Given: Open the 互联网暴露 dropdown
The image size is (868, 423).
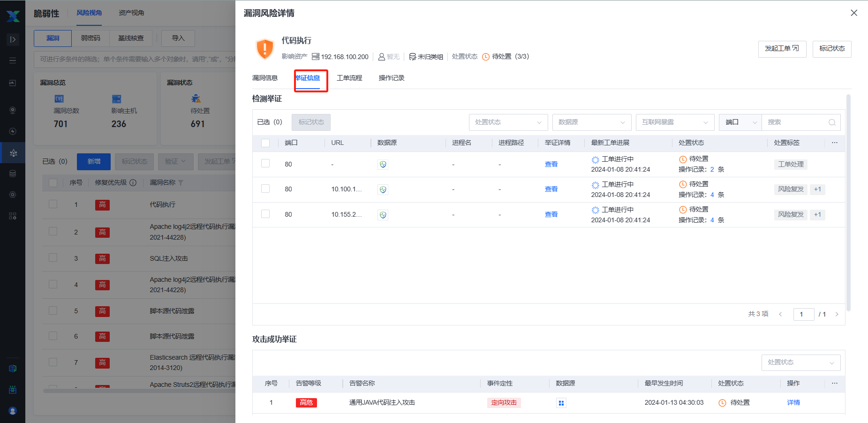Looking at the screenshot, I should tap(674, 122).
